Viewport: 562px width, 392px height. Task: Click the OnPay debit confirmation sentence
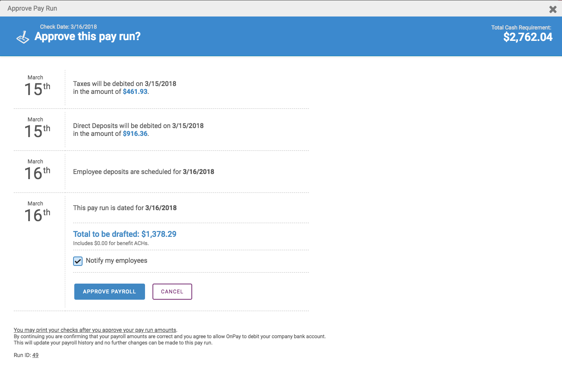170,337
